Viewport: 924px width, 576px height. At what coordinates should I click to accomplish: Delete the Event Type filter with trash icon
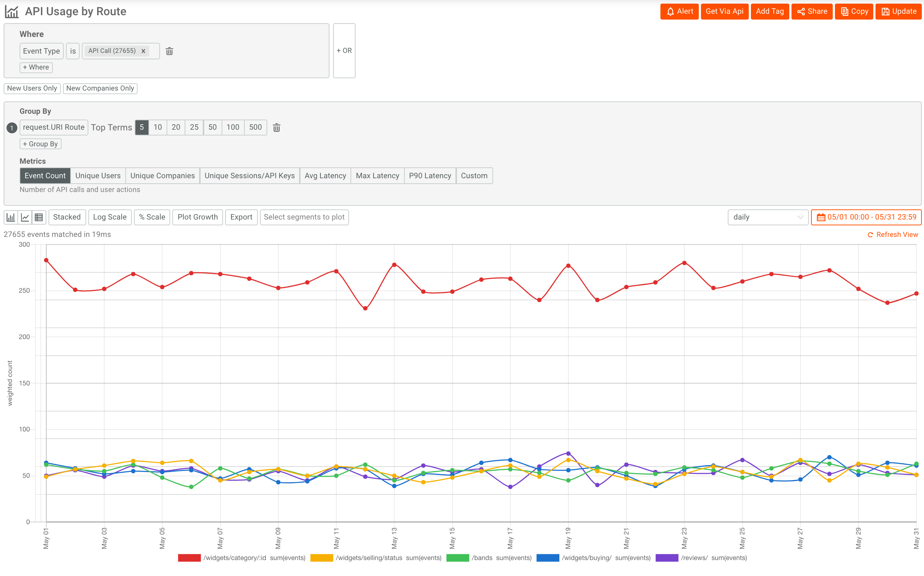(169, 51)
